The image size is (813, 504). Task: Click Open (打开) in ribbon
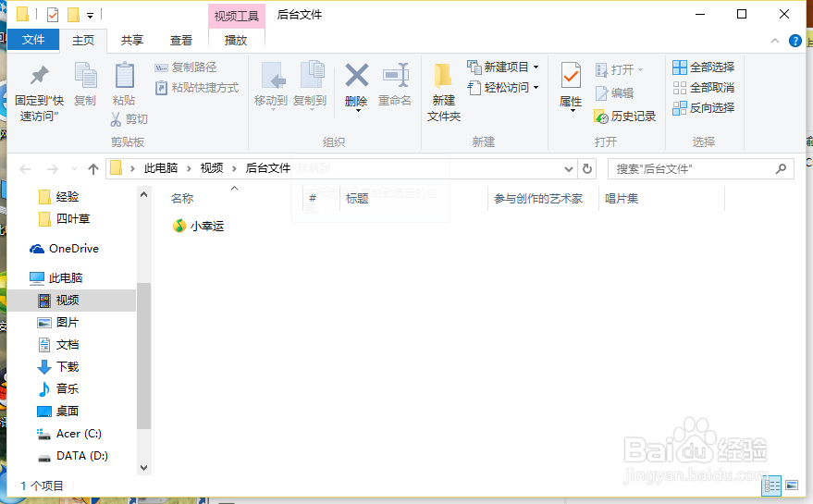coord(619,70)
